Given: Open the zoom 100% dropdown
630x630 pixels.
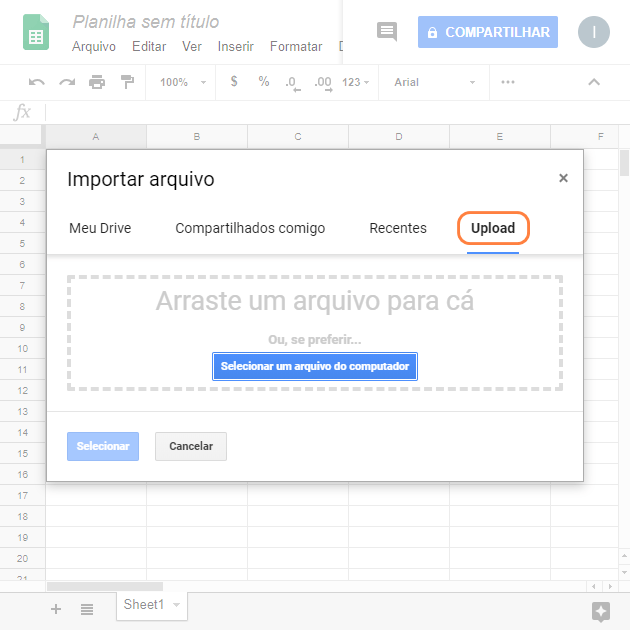Looking at the screenshot, I should pos(183,82).
